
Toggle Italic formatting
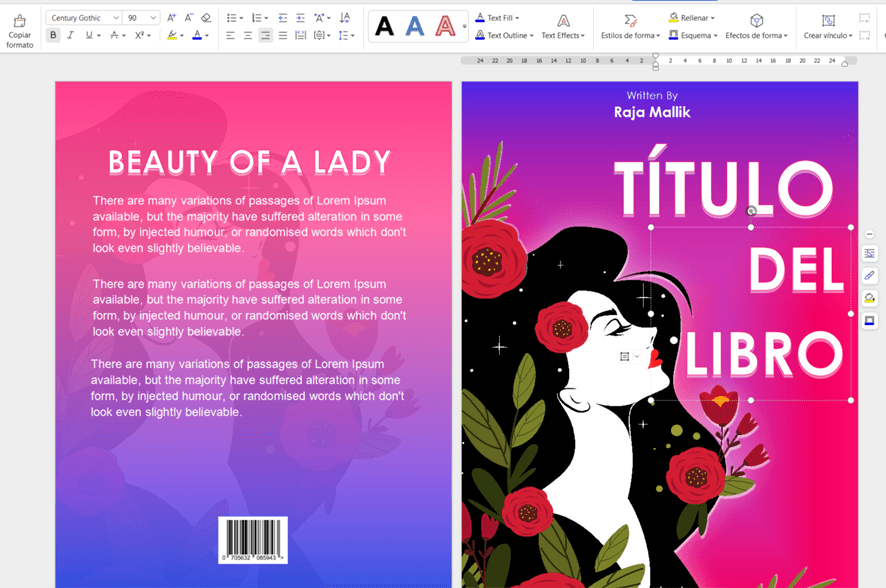(x=70, y=35)
